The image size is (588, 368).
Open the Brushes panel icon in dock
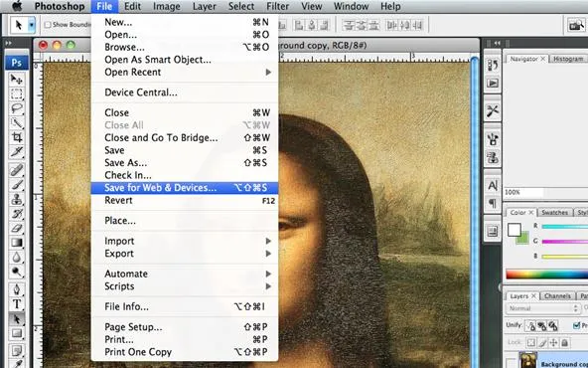[x=493, y=139]
